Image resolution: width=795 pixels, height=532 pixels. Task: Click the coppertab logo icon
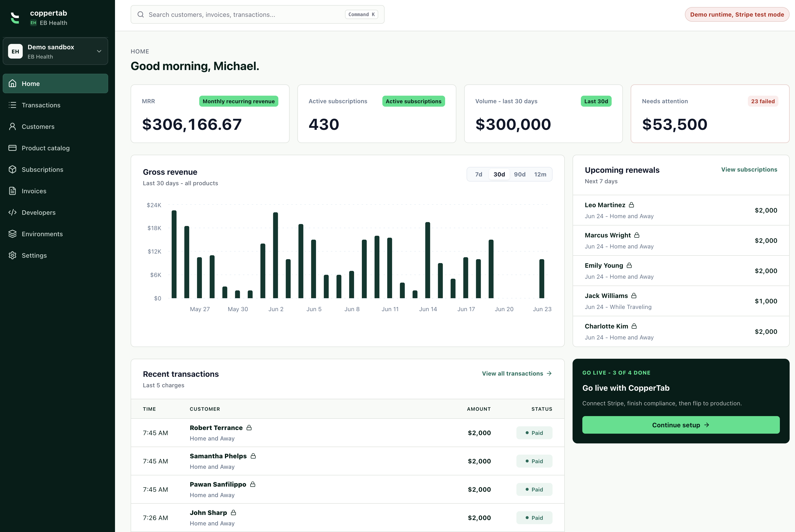15,18
